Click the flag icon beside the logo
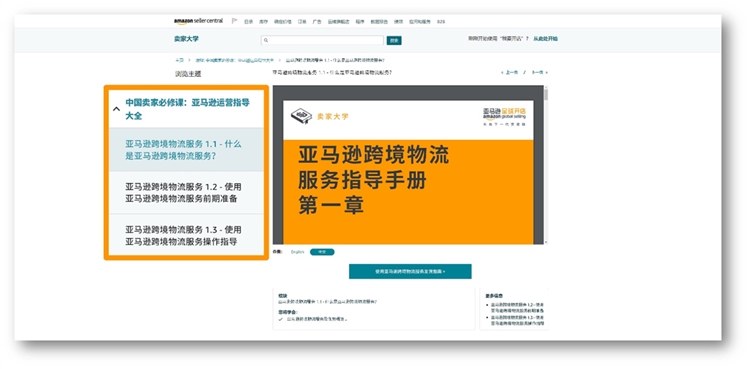Image resolution: width=750 pixels, height=369 pixels. [x=234, y=21]
